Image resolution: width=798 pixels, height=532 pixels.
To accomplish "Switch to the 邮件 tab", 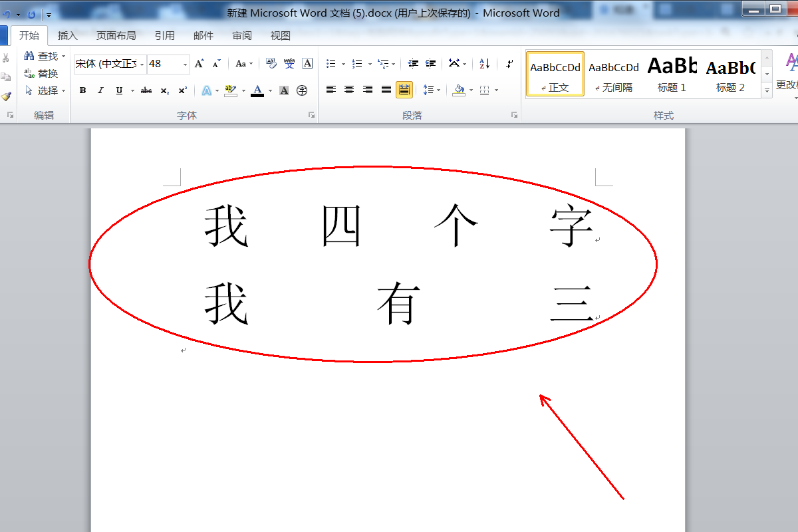I will (x=203, y=36).
